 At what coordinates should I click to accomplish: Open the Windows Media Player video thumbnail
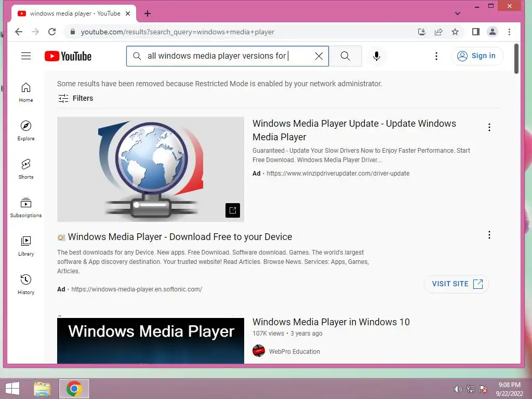click(150, 340)
